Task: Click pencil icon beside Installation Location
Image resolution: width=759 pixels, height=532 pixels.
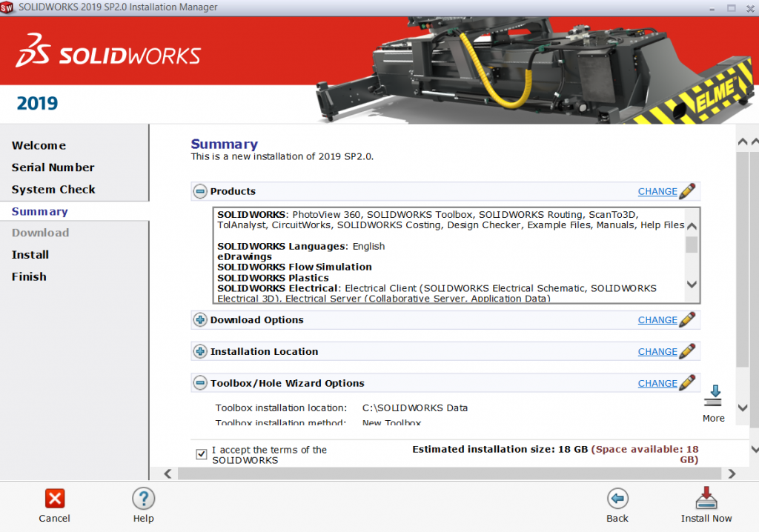Action: [687, 351]
